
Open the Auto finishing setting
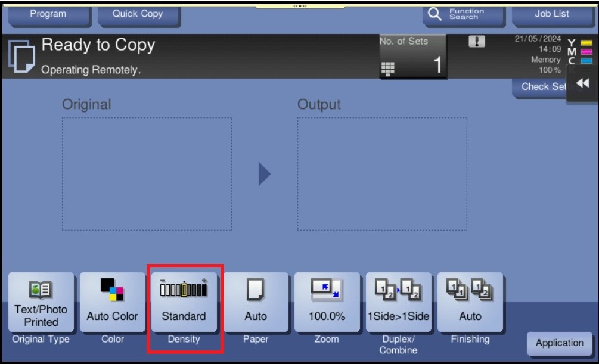470,303
